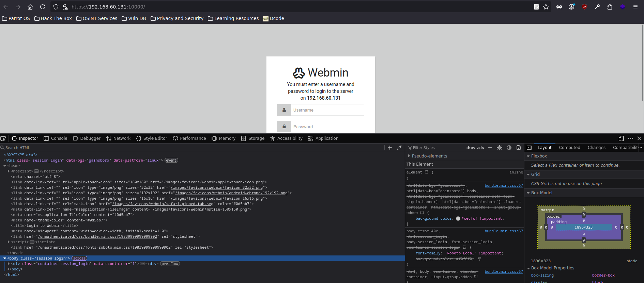Click the infinity-shaped toolbar extension icon

click(x=559, y=7)
